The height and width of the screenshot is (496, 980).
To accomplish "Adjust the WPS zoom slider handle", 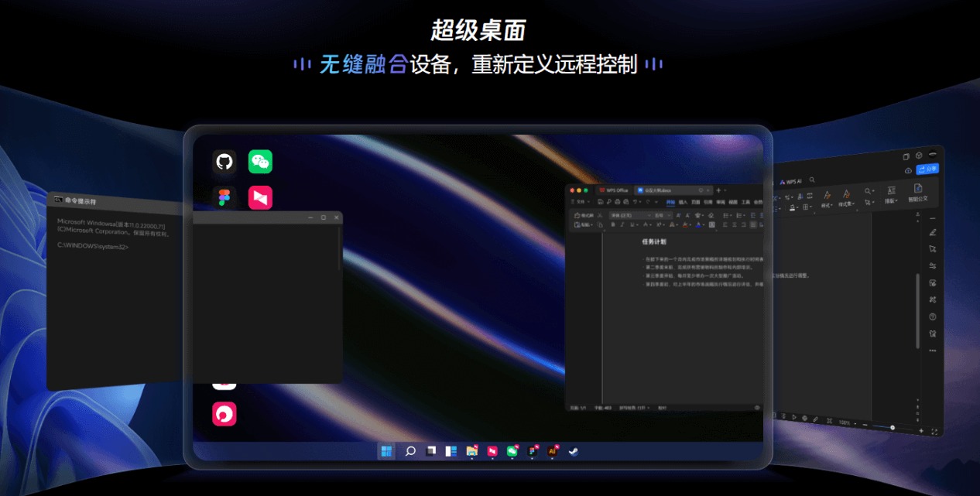I will click(x=893, y=428).
